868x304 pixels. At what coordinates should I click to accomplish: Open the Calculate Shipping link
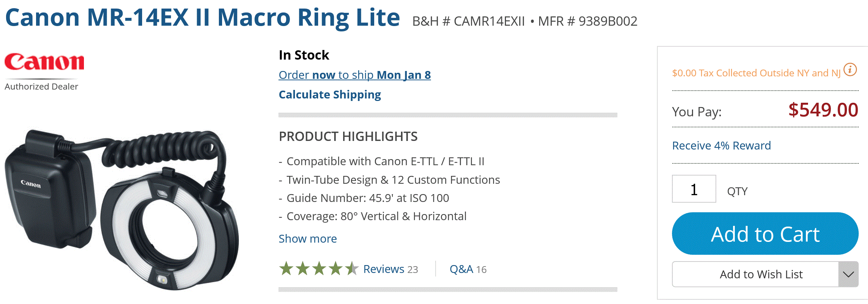point(330,95)
